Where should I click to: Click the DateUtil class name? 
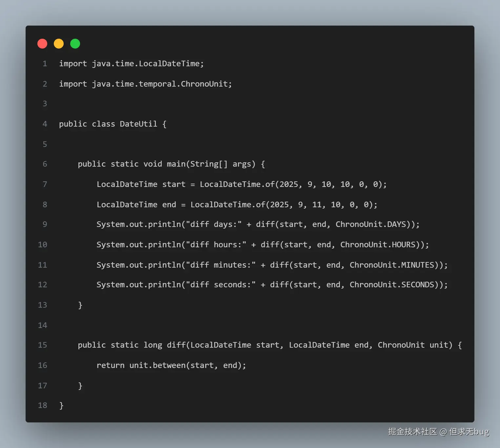coord(138,124)
